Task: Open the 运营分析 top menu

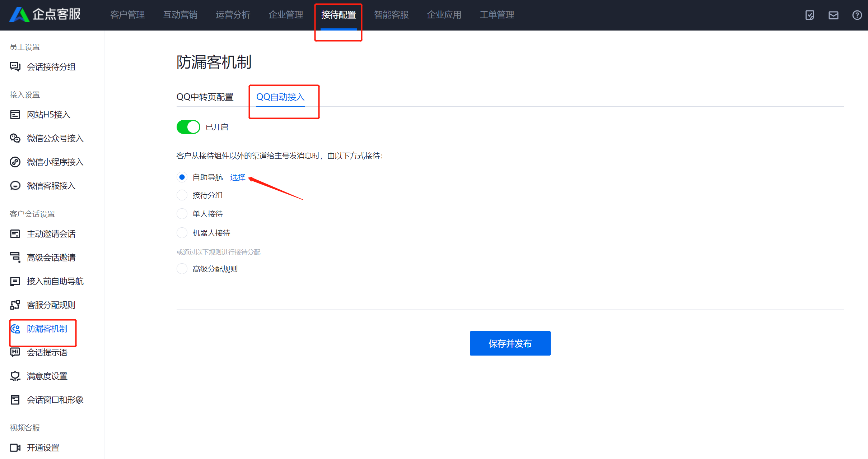Action: (233, 15)
